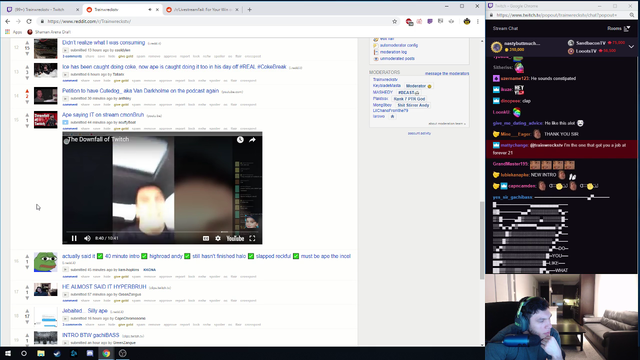
Task: Open the Chrome profile avatar
Action: [x=467, y=21]
